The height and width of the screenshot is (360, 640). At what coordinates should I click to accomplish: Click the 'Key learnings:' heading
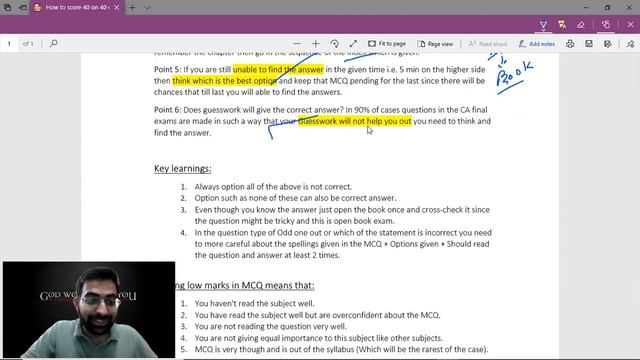[182, 168]
